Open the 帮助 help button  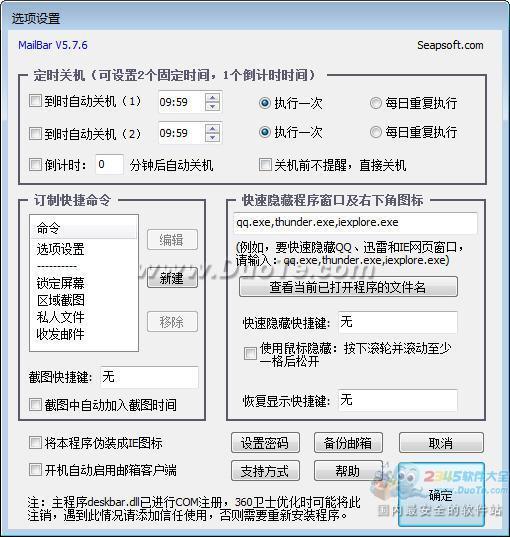(x=348, y=471)
